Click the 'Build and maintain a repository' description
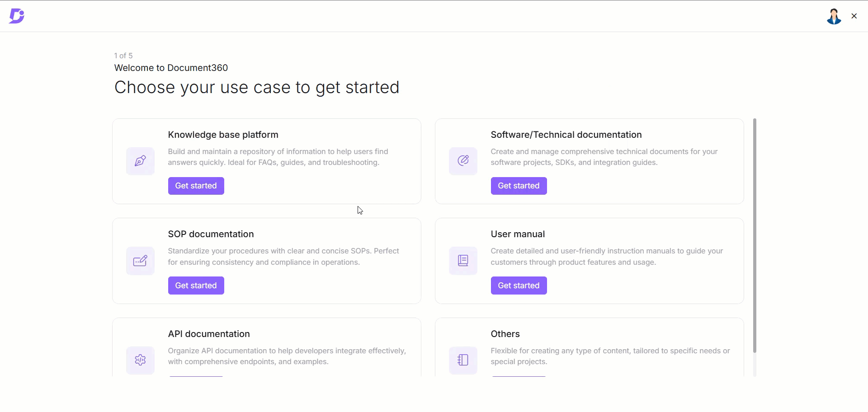Image resolution: width=868 pixels, height=412 pixels. 278,157
